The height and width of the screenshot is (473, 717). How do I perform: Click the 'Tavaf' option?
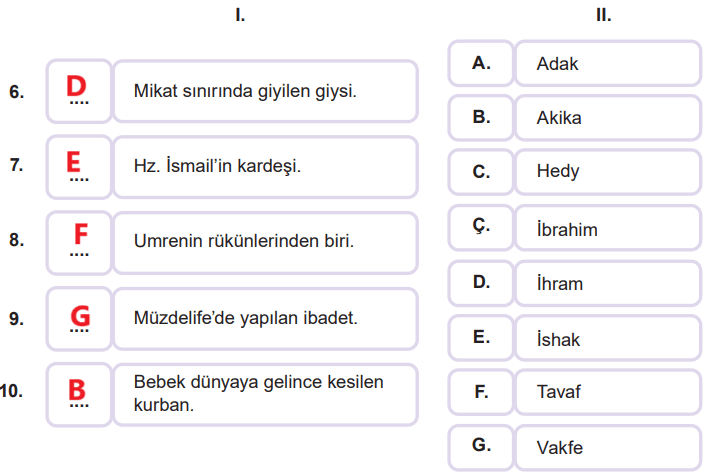[607, 393]
